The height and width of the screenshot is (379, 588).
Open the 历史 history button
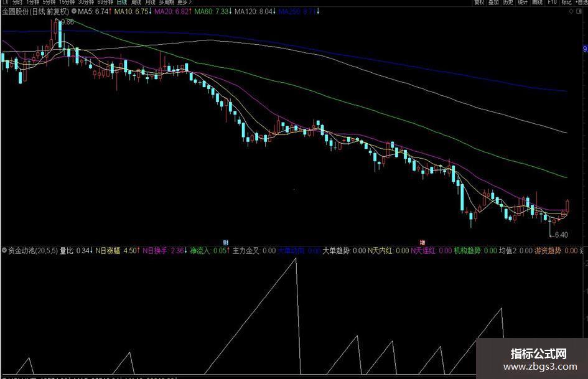coord(508,2)
